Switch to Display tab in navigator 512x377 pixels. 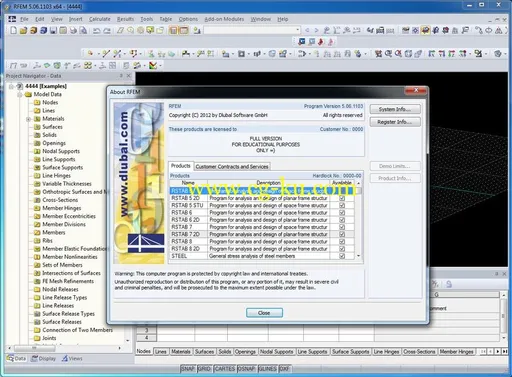click(43, 359)
